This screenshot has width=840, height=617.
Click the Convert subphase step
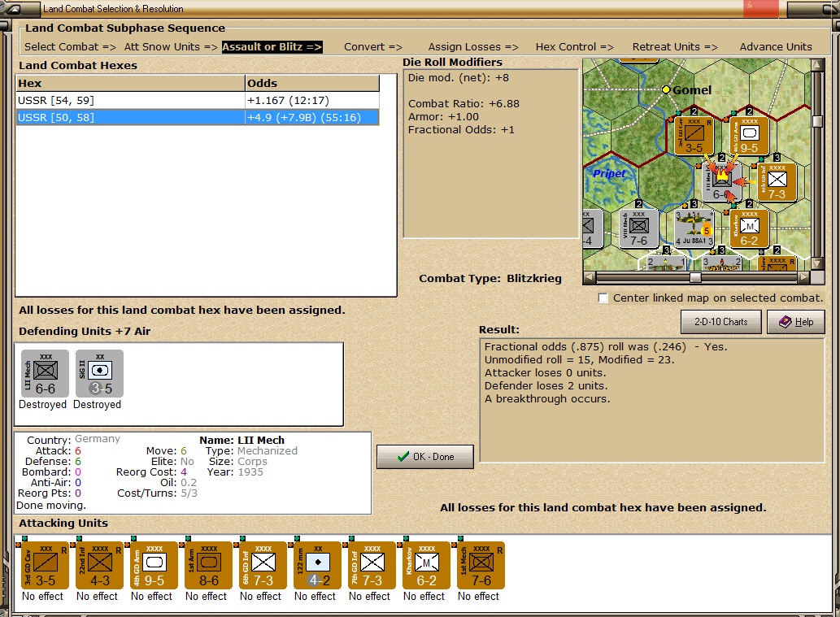pyautogui.click(x=373, y=47)
